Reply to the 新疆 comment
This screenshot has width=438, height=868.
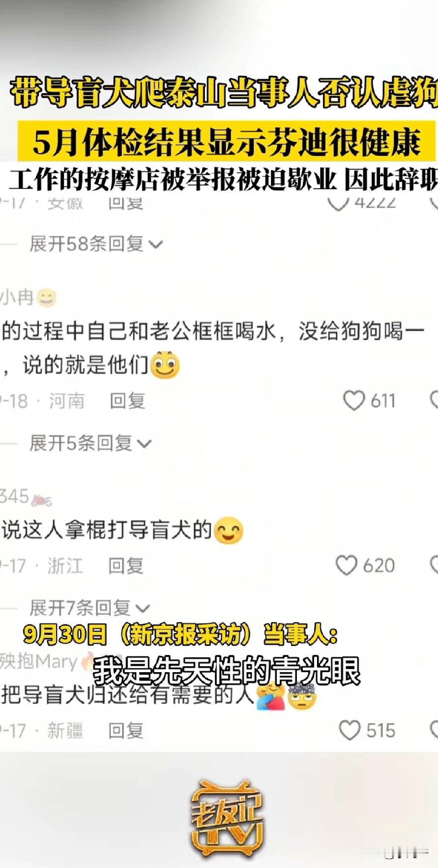click(x=126, y=731)
